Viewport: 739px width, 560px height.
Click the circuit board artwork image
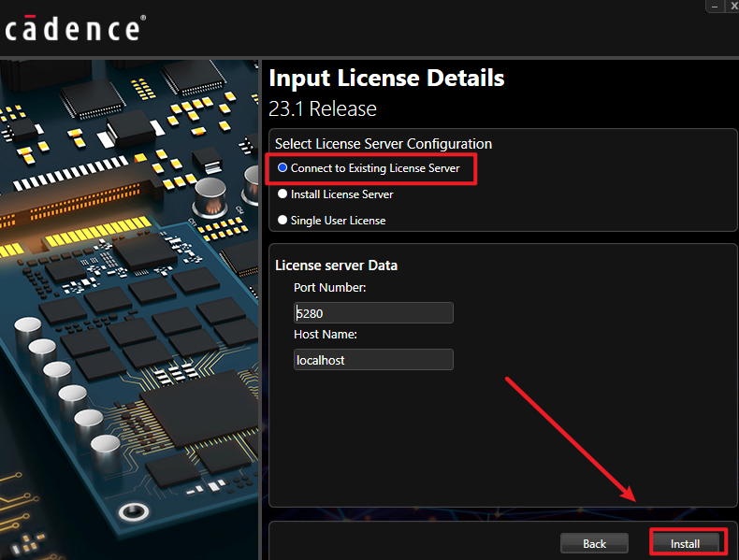129,309
